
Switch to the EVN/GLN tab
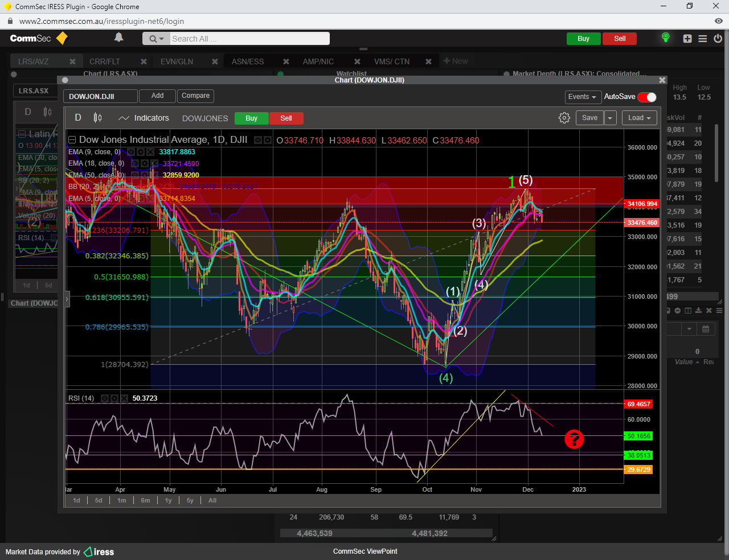(177, 61)
